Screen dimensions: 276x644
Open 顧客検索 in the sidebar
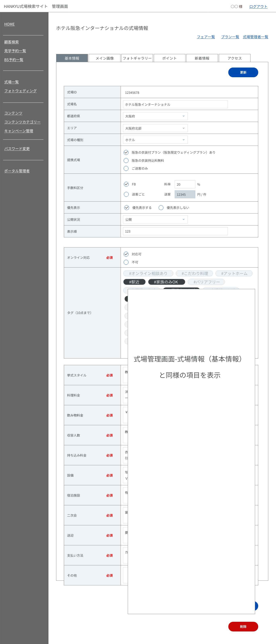click(12, 42)
